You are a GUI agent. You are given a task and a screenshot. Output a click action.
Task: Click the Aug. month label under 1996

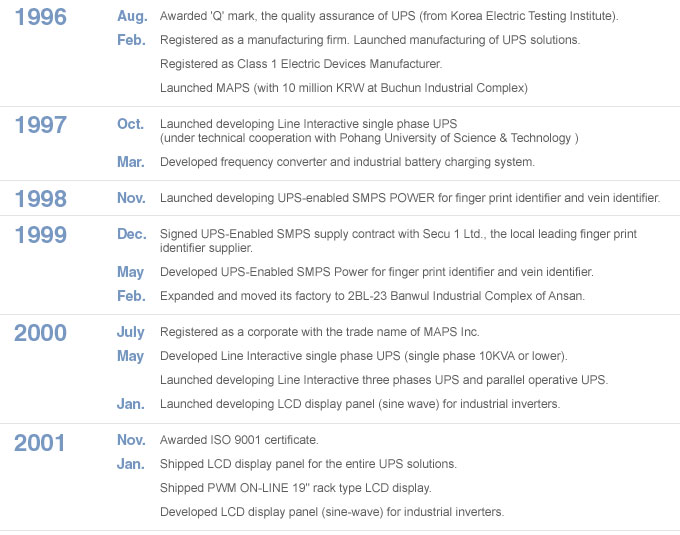tap(132, 16)
